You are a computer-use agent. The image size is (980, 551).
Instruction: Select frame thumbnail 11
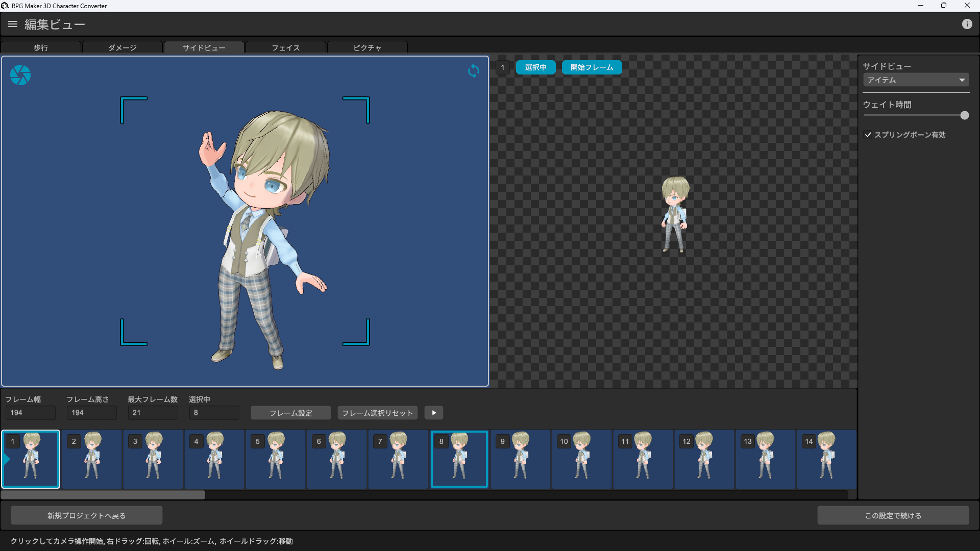[643, 459]
